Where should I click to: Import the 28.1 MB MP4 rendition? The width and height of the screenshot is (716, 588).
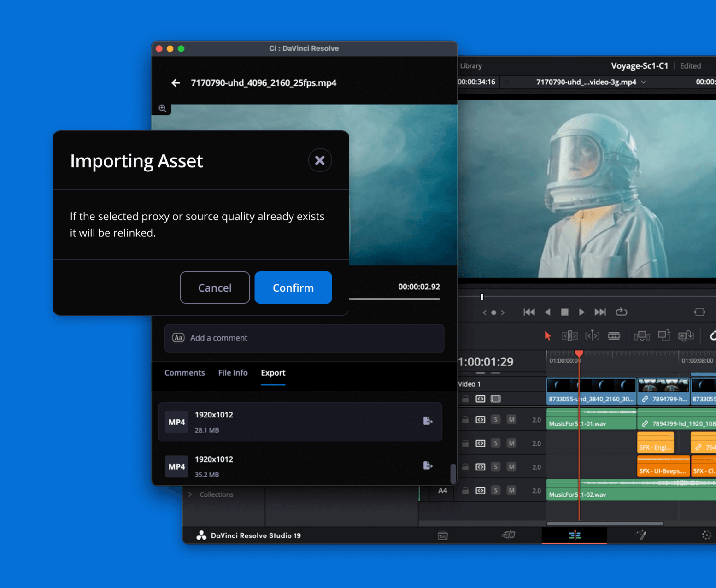click(428, 421)
